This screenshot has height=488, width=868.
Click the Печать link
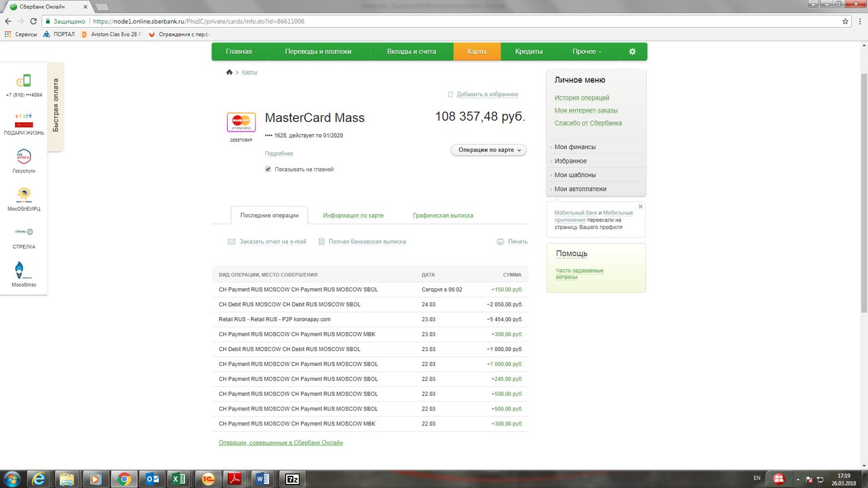(x=517, y=241)
